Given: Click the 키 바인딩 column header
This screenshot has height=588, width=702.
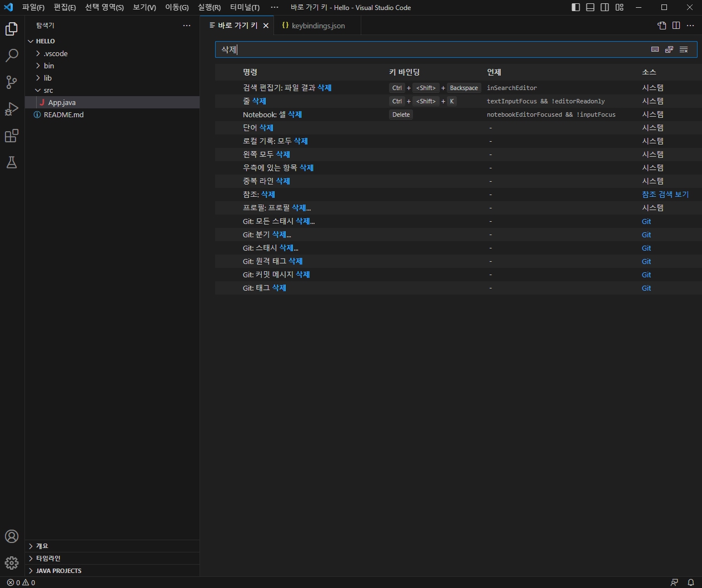Looking at the screenshot, I should point(404,72).
